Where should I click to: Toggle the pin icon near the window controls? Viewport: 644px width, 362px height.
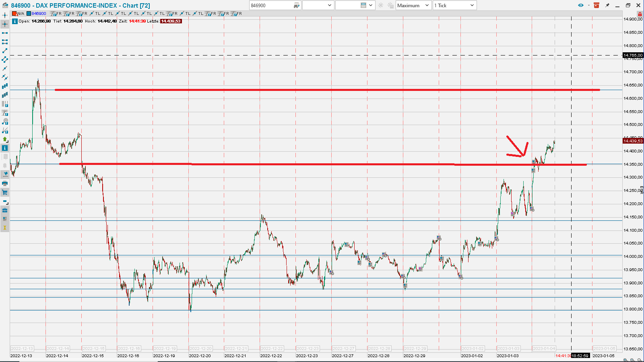(608, 5)
